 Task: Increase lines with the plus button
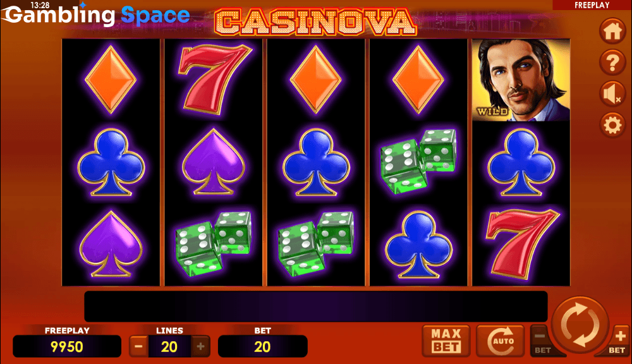[x=200, y=346]
